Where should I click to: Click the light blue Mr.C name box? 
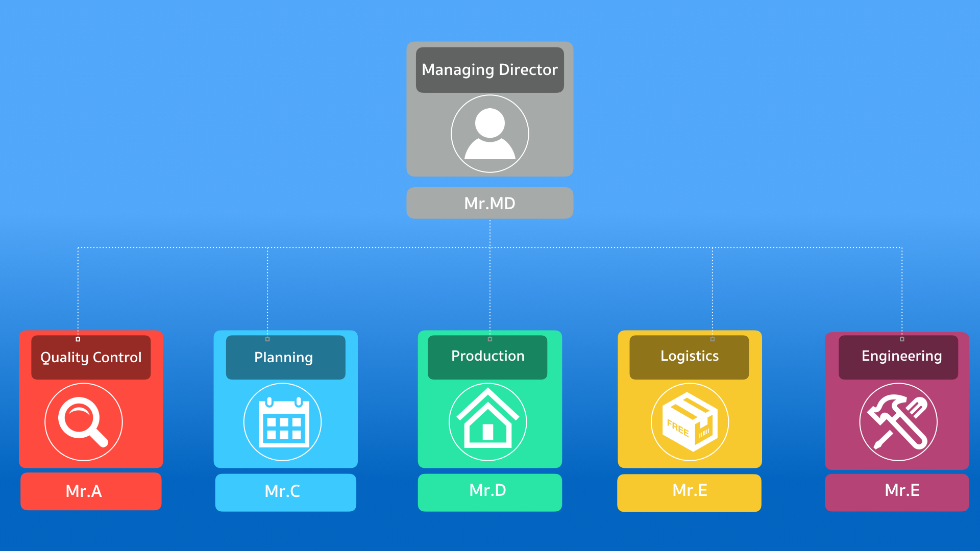(285, 492)
